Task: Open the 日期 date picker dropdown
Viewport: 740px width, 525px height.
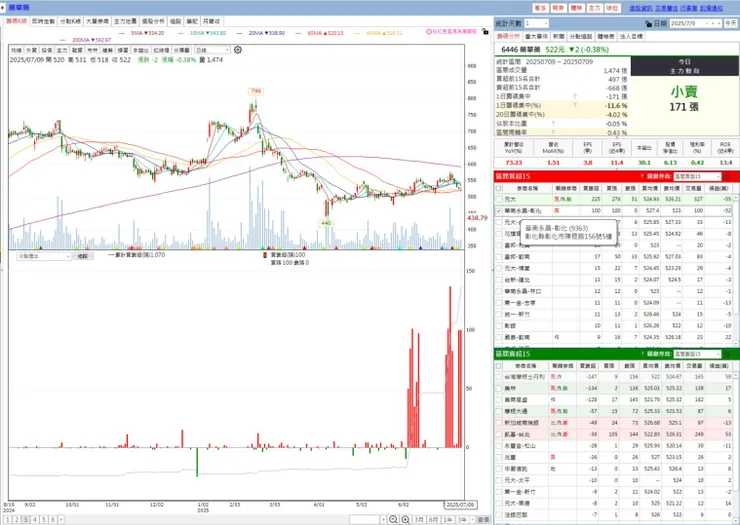Action: pos(706,23)
